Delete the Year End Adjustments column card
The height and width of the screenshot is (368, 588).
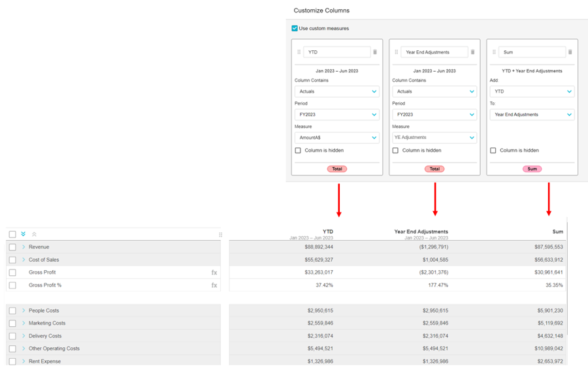click(472, 52)
